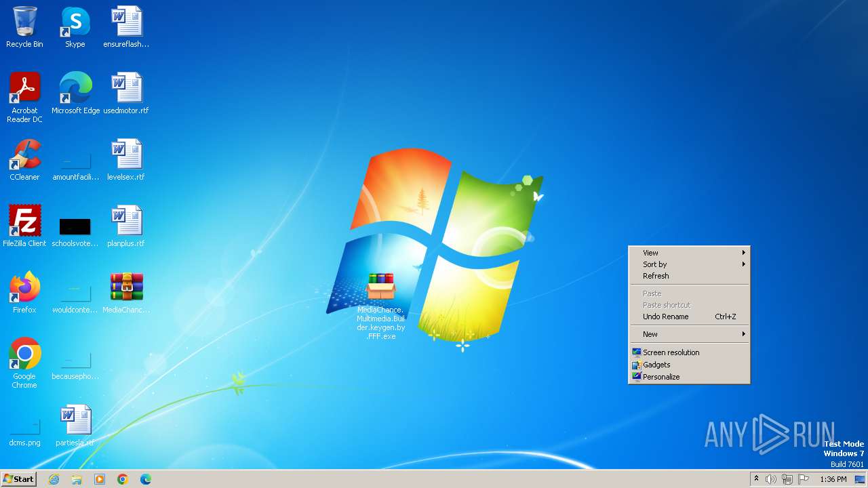The image size is (868, 488).
Task: Select the Recycle Bin desktop icon
Action: coord(24,27)
